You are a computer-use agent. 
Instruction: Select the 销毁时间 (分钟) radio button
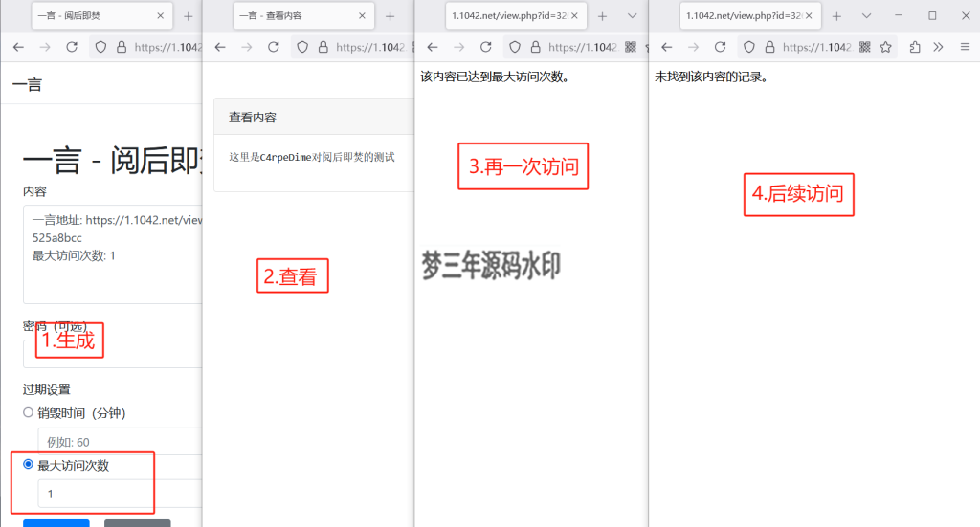28,413
